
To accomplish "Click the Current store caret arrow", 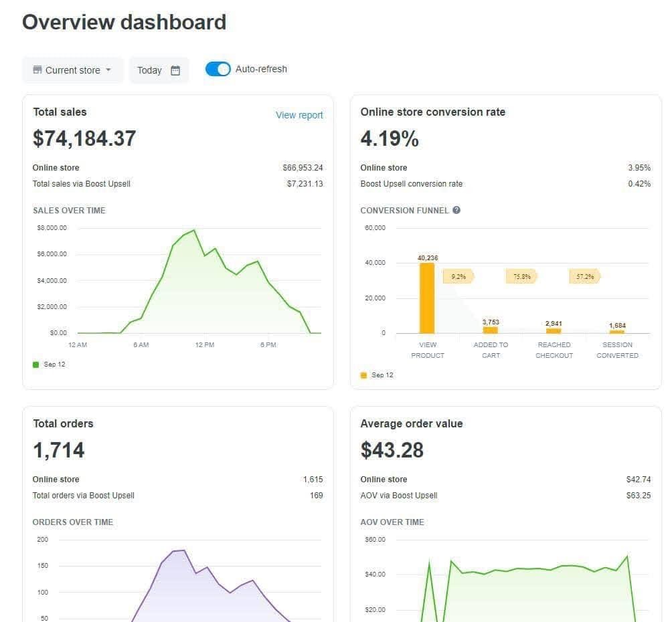I will click(108, 70).
